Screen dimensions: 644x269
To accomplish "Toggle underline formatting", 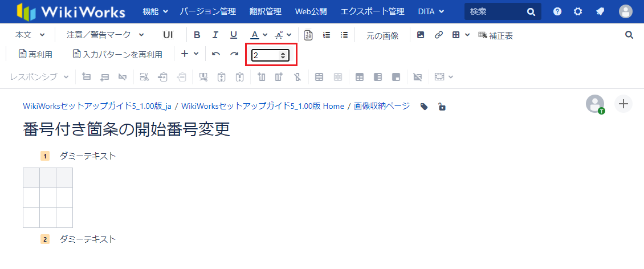I will pos(234,35).
